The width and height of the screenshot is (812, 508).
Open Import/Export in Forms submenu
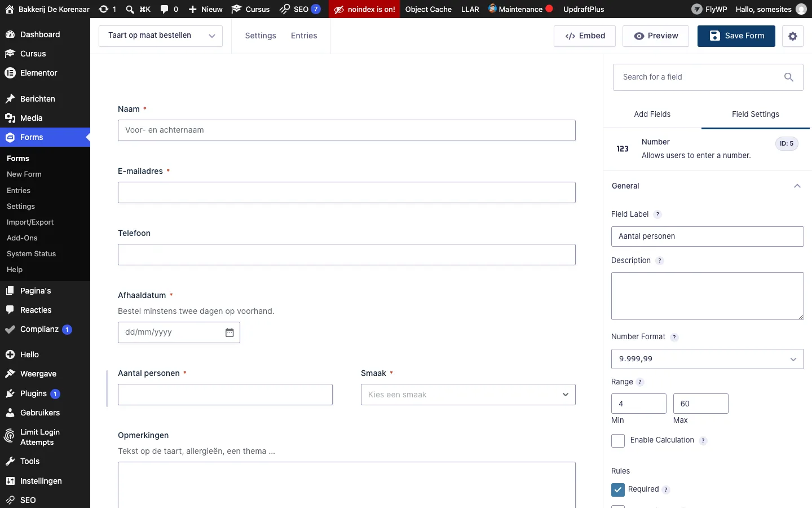(30, 222)
